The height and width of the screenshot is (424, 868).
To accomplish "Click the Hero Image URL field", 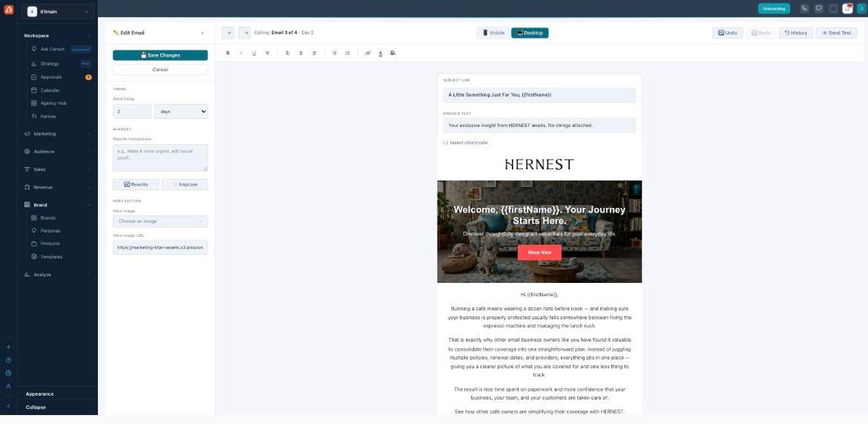I will click(x=160, y=248).
